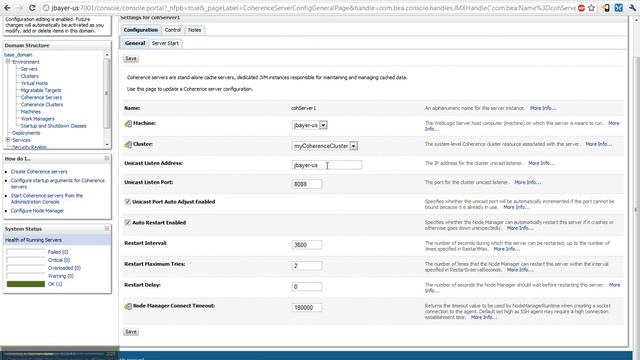Viewport: 640px width, 360px height.
Task: Open Coherence Clusters tree item
Action: (42, 104)
